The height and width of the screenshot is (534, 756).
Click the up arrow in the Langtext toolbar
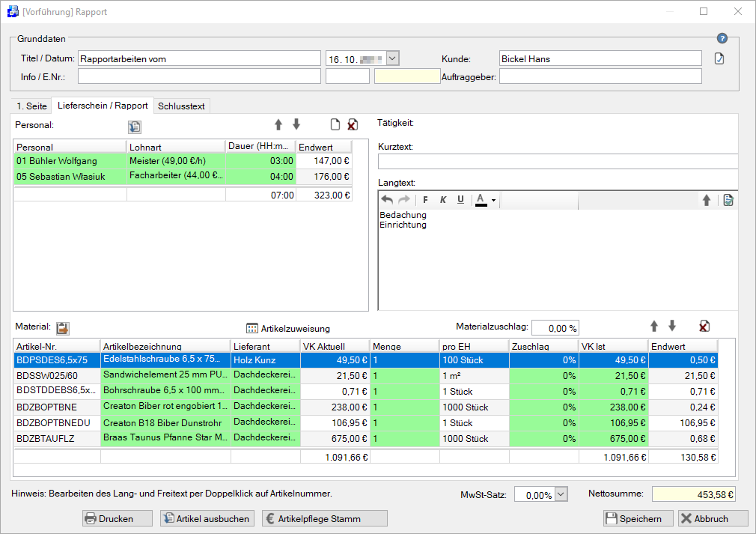707,200
